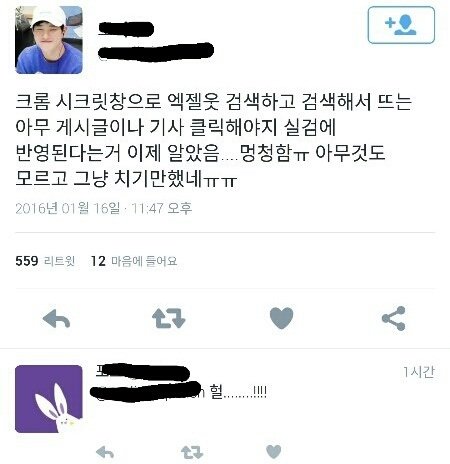Screen dimensions: 450x464
Task: Click the reply's 1시간 timestamp
Action: click(419, 372)
